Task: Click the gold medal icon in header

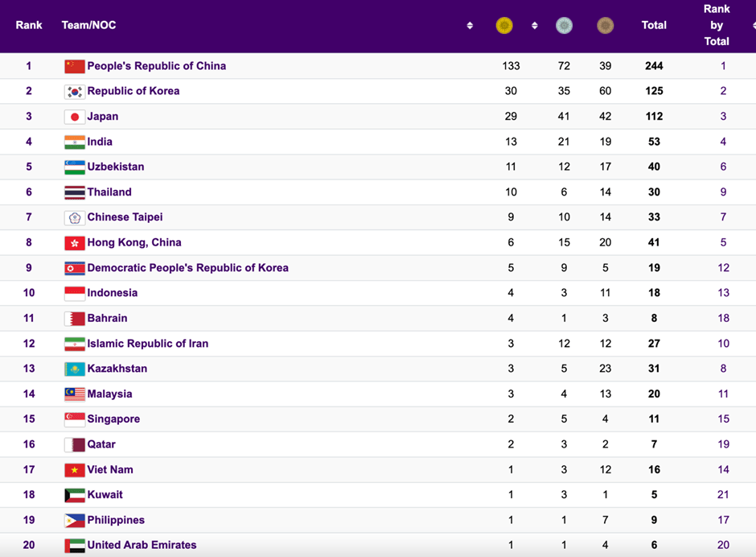Action: pos(504,26)
